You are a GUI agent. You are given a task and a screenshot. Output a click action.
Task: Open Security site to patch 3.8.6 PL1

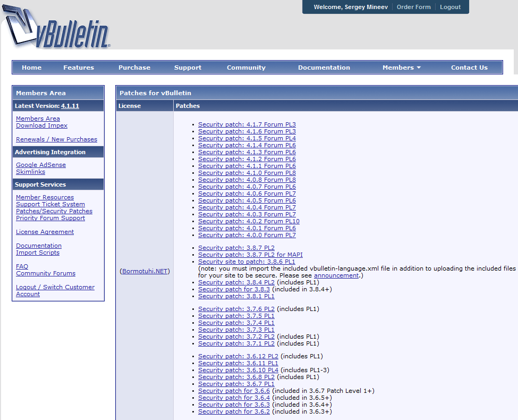[247, 262]
